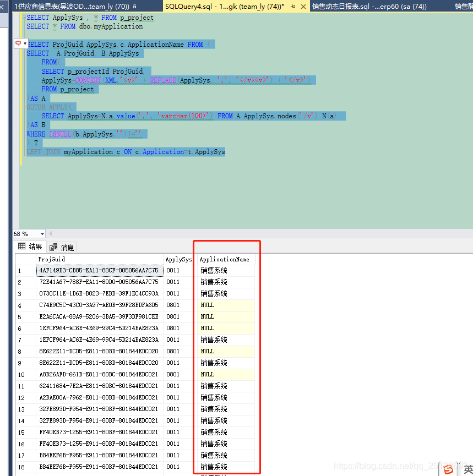Screen dimensions: 473x476
Task: Click the ApplySys column header
Action: (178, 259)
